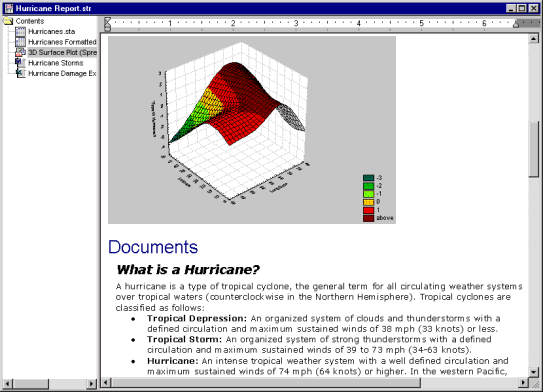Select Hurricane Storms tree entry
The image size is (543, 392).
[x=56, y=63]
